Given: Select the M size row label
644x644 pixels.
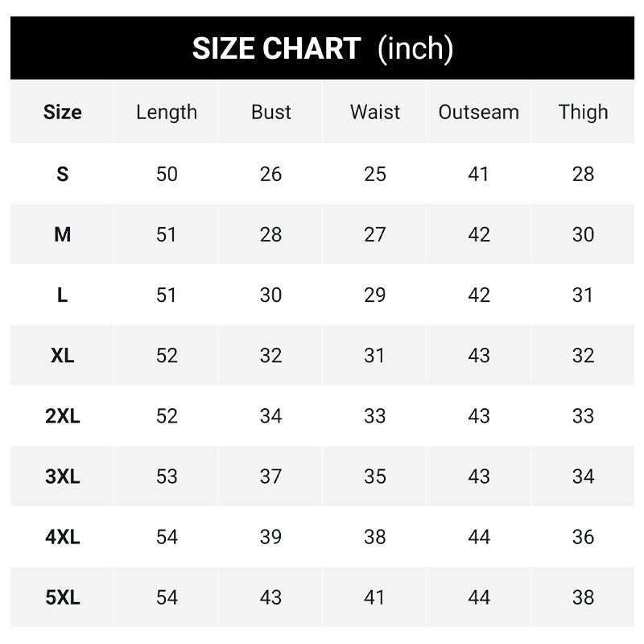Looking at the screenshot, I should point(63,234).
